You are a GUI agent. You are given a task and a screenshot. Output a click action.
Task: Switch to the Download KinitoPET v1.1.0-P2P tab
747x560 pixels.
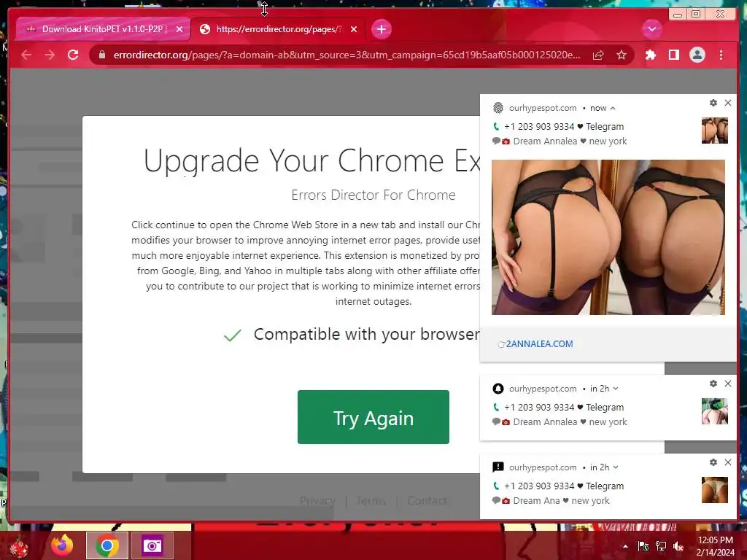click(104, 29)
